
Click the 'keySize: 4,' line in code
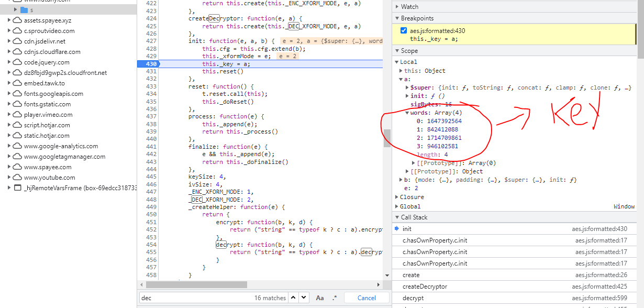tap(205, 177)
